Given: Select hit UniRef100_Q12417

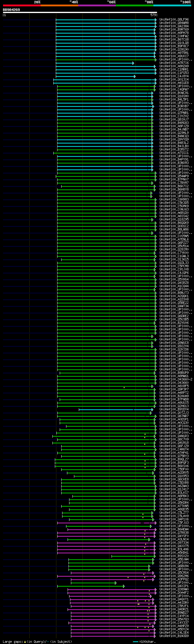Looking at the screenshot, I should pos(174,489).
